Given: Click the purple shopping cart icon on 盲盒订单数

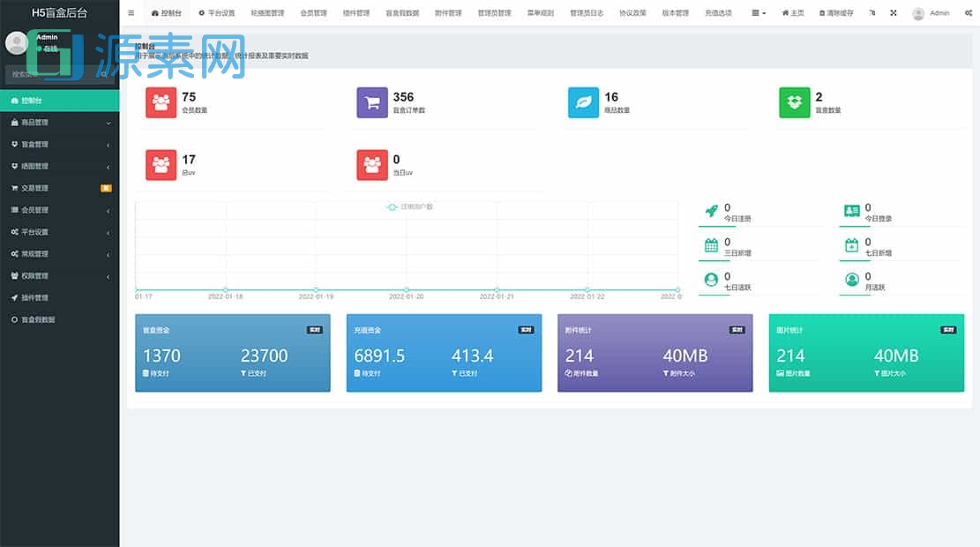Looking at the screenshot, I should pyautogui.click(x=371, y=102).
